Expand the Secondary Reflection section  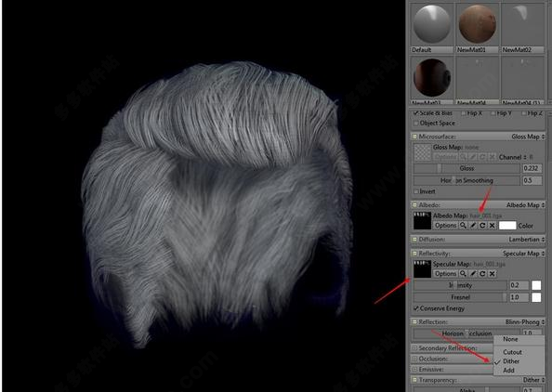[414, 348]
